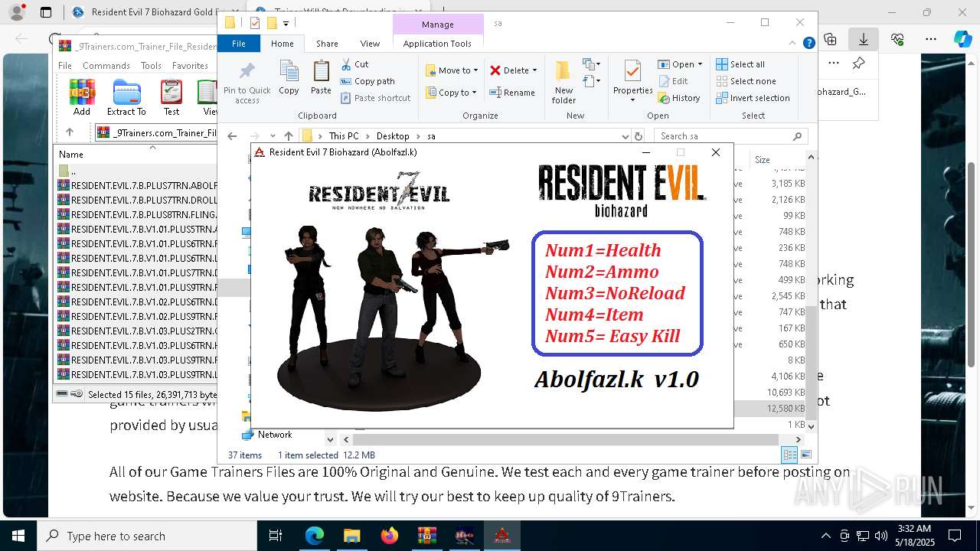
Task: Click This PC in the address breadcrumb
Action: [344, 136]
